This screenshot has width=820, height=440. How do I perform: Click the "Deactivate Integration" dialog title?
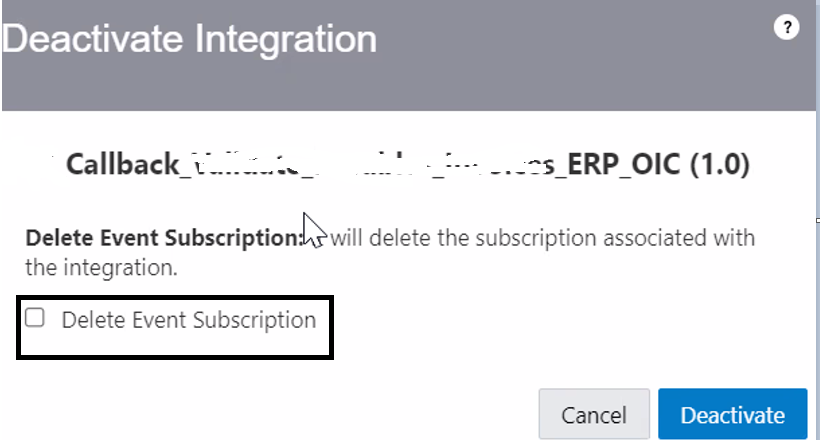190,40
